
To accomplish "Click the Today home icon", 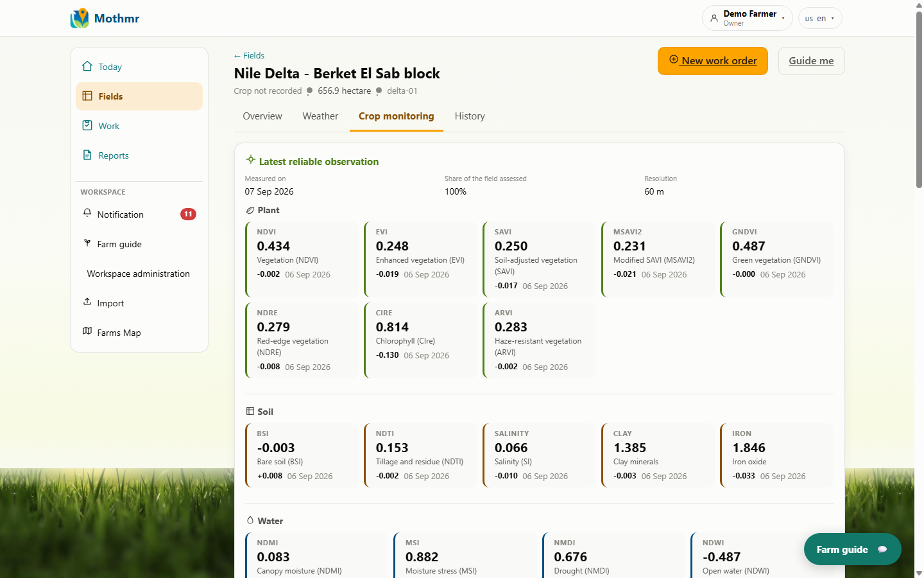I will point(87,66).
